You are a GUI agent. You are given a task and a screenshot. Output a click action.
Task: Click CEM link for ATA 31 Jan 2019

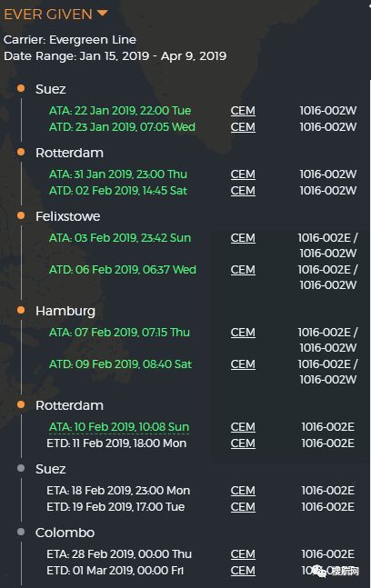[243, 174]
